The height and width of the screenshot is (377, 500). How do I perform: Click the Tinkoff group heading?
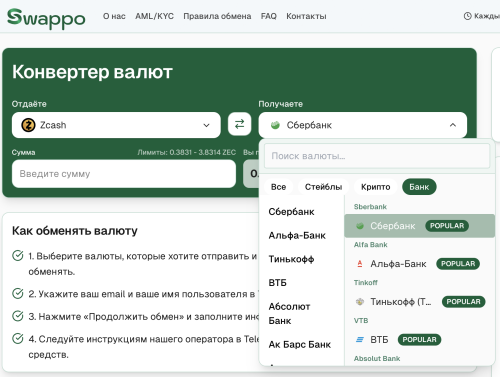(366, 283)
